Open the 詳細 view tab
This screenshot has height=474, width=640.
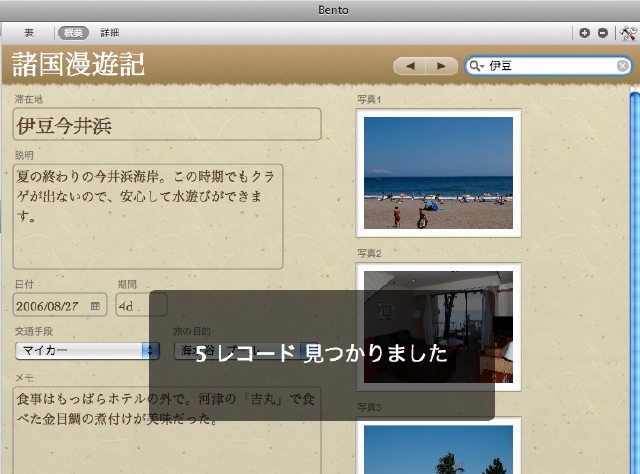110,33
